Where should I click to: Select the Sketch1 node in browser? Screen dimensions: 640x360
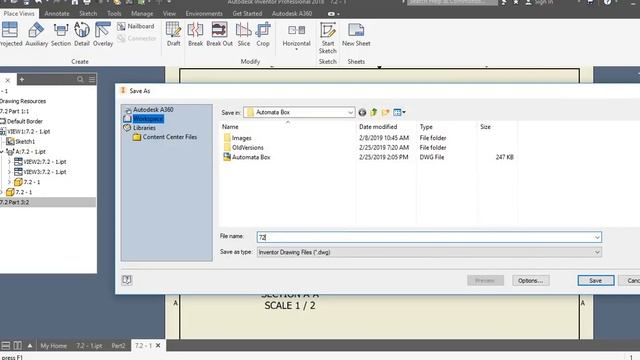(x=21, y=142)
